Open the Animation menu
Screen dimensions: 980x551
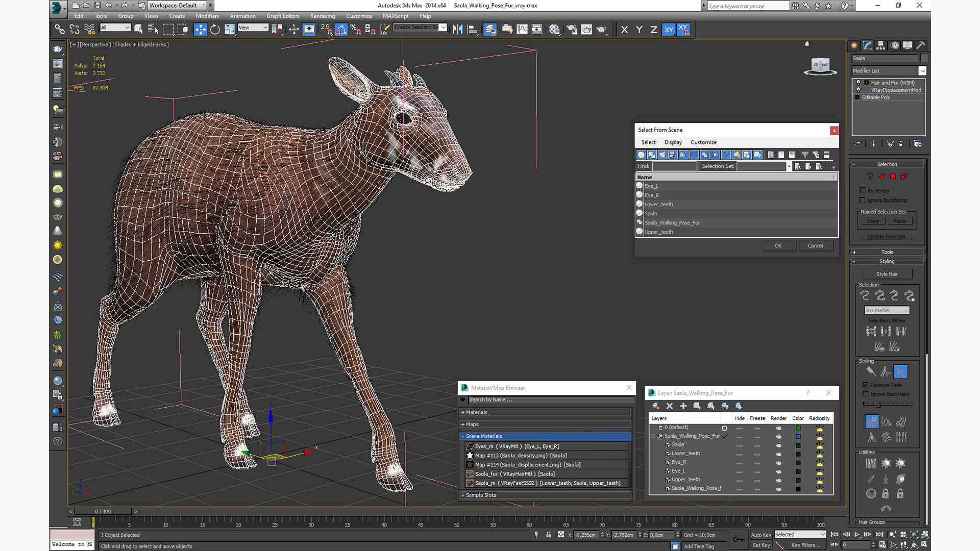(242, 16)
